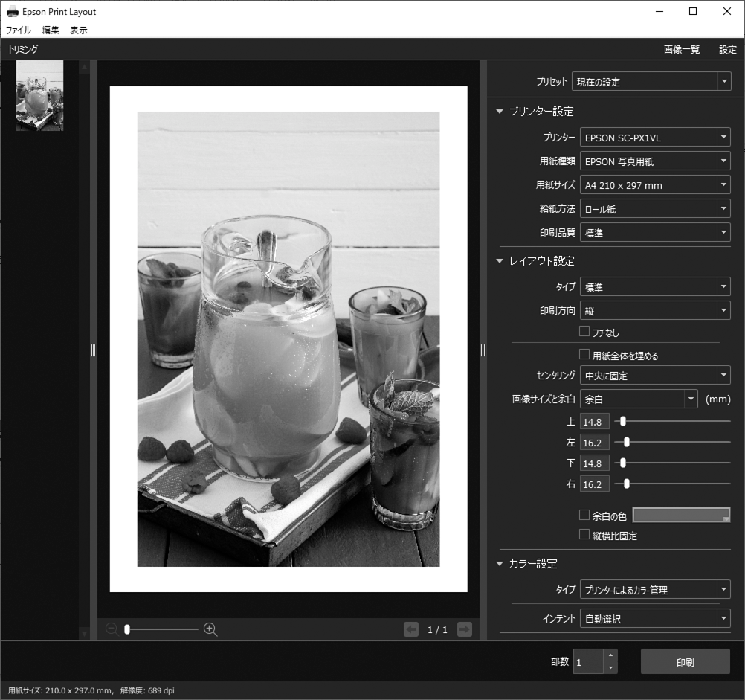
Task: Open the プリンター dropdown EPSON SC-PX1VL
Action: click(654, 138)
